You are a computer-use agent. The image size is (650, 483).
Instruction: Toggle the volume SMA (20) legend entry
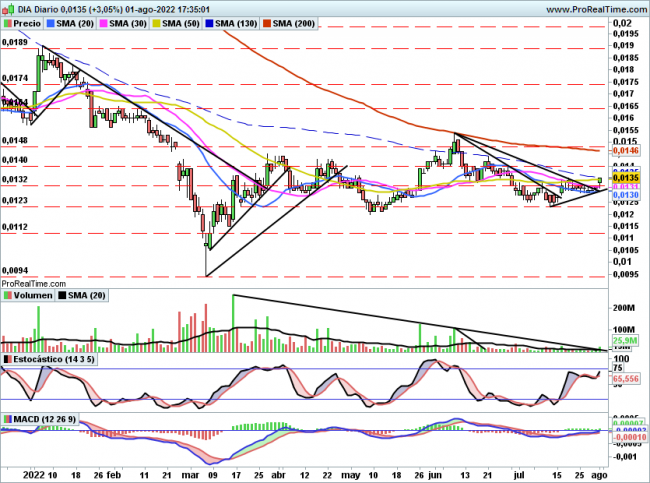click(x=83, y=296)
